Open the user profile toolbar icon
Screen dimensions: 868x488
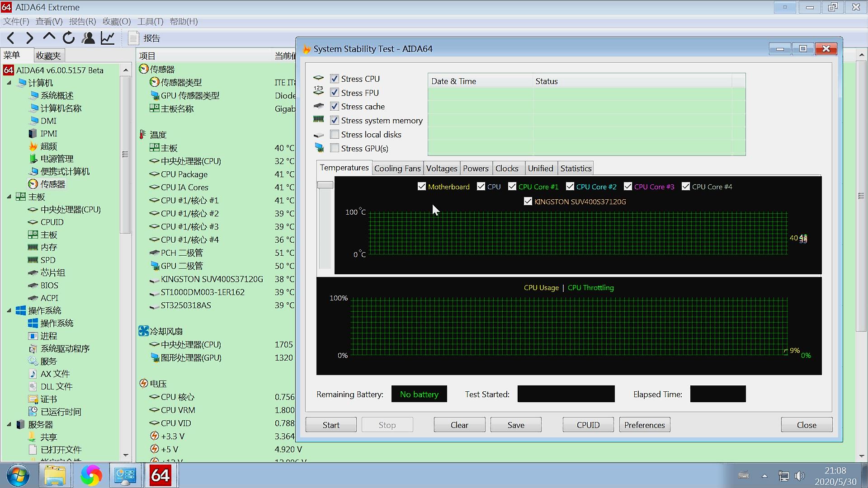tap(88, 38)
